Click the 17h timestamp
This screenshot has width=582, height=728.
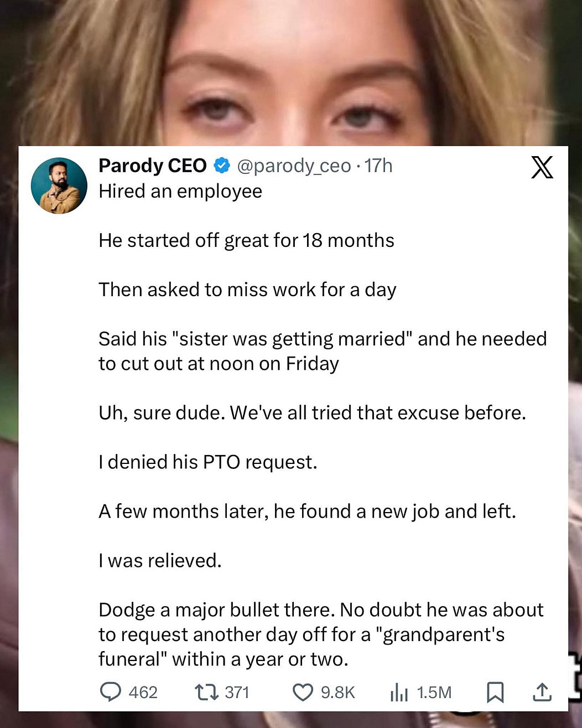point(379,166)
